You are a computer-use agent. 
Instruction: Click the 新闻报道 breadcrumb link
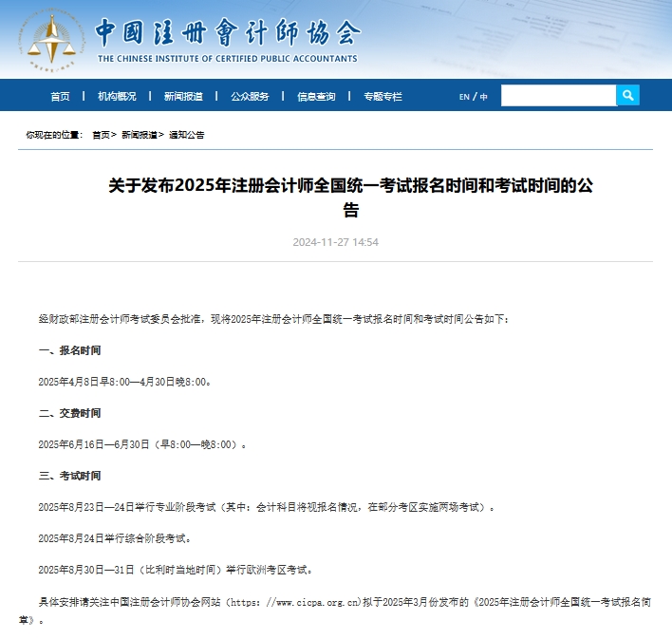140,135
